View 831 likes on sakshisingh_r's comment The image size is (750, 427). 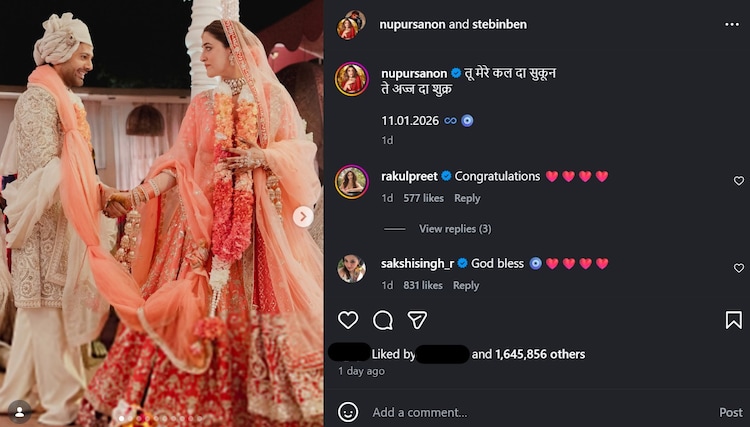424,285
